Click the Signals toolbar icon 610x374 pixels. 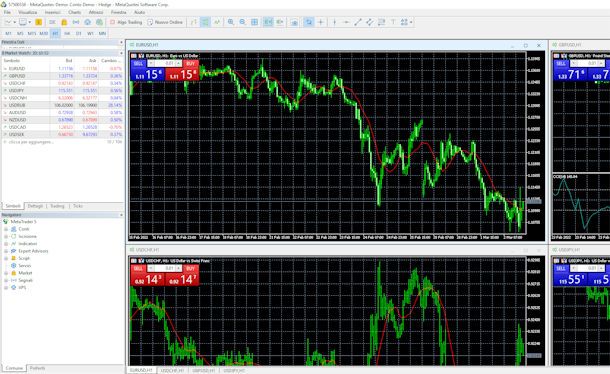click(76, 22)
